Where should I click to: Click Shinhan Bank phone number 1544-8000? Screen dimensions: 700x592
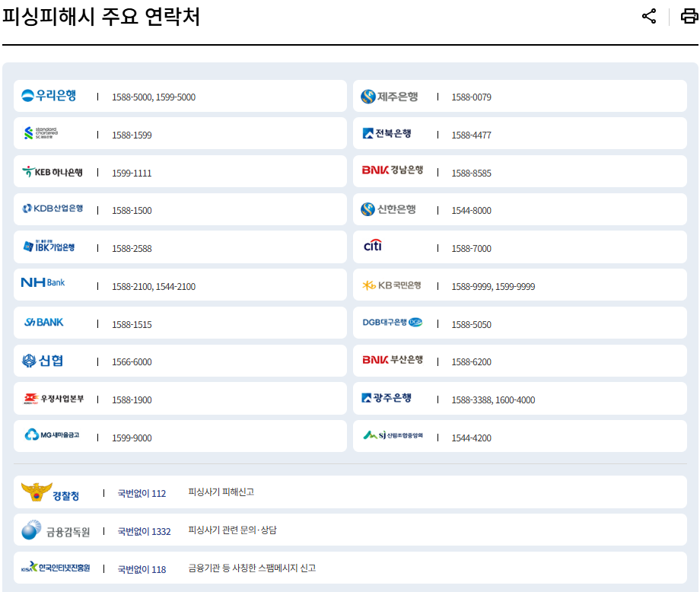click(x=471, y=211)
